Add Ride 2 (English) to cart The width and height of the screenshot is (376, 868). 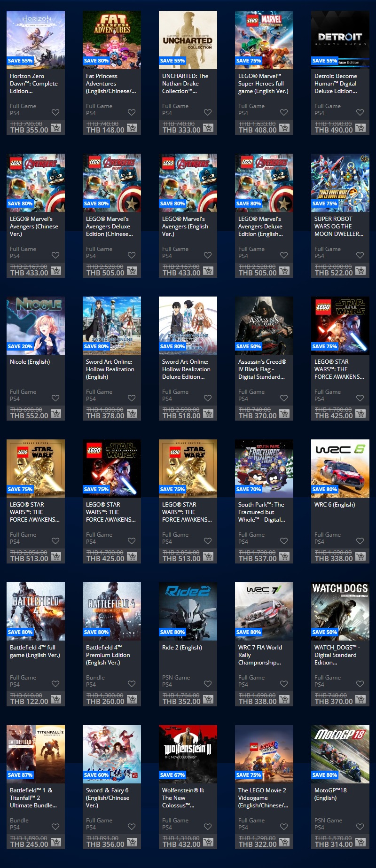208,699
